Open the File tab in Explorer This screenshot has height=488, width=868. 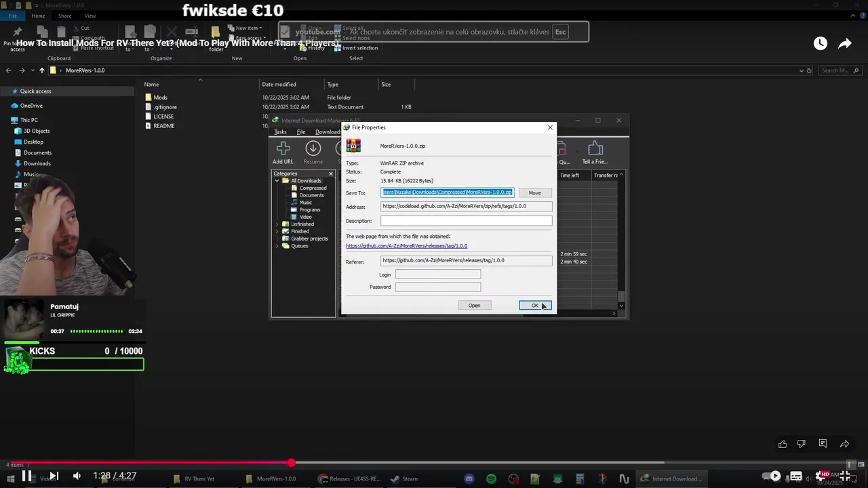coord(12,16)
